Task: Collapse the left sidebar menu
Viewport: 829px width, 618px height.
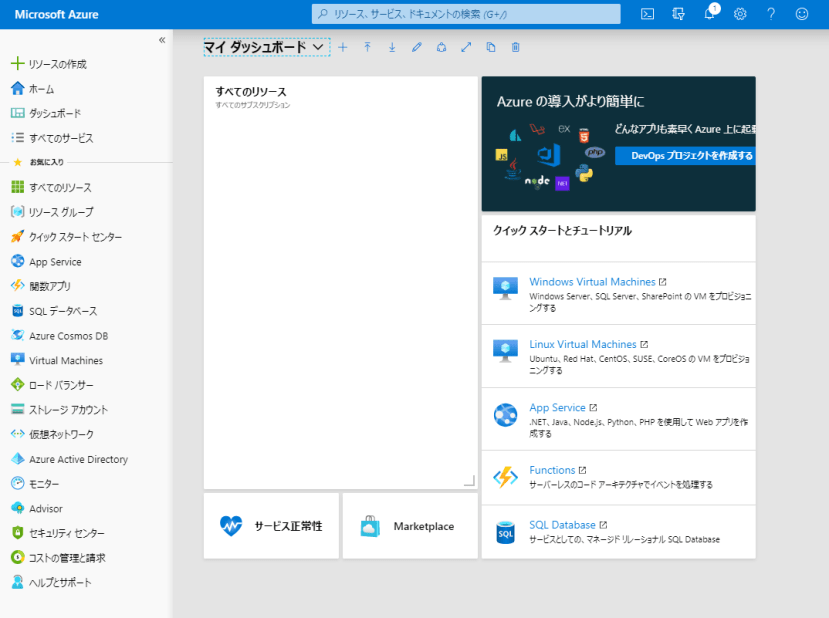Action: click(x=162, y=40)
